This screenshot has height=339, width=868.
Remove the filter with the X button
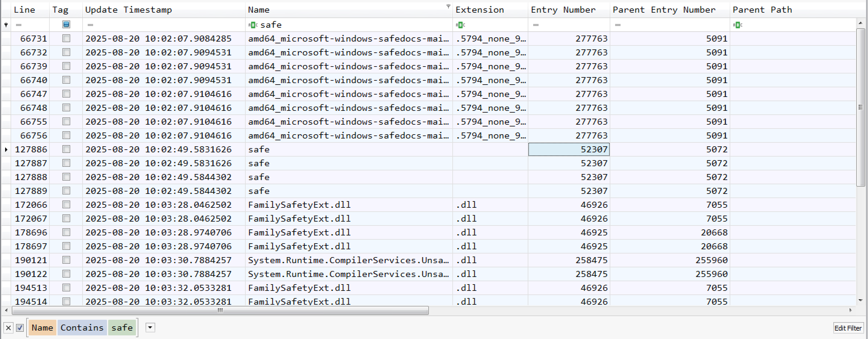point(8,328)
